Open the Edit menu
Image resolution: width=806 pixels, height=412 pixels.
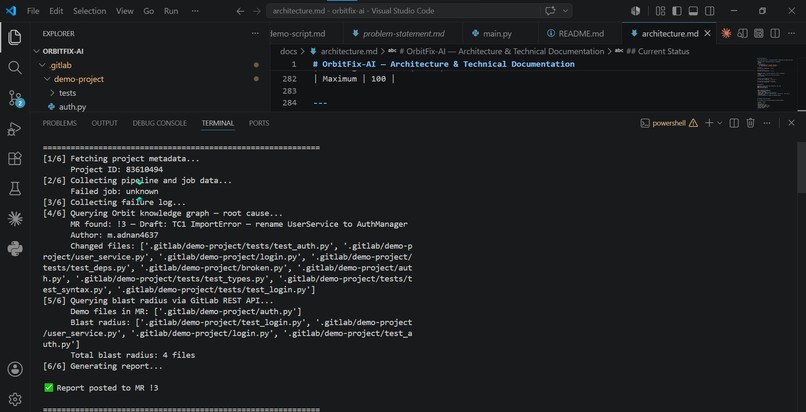tap(57, 11)
